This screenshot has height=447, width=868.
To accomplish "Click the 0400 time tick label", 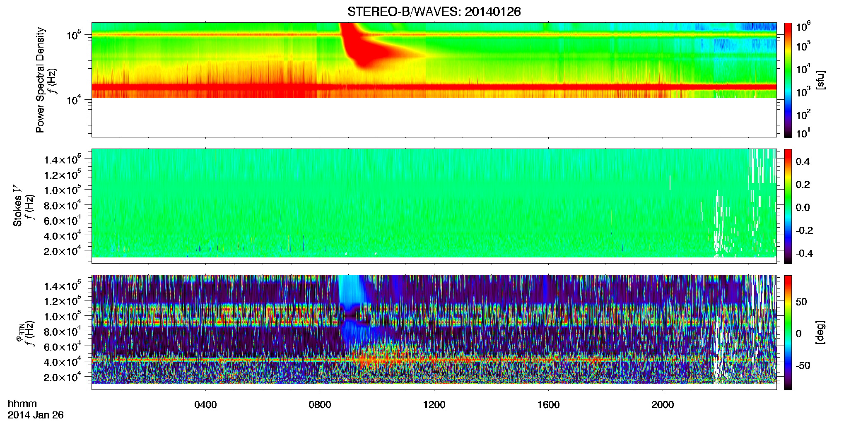I will coord(205,405).
